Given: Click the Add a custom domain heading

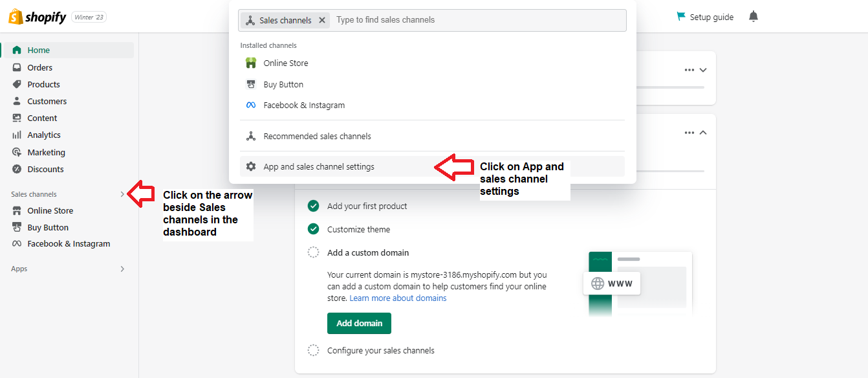Looking at the screenshot, I should coord(368,252).
